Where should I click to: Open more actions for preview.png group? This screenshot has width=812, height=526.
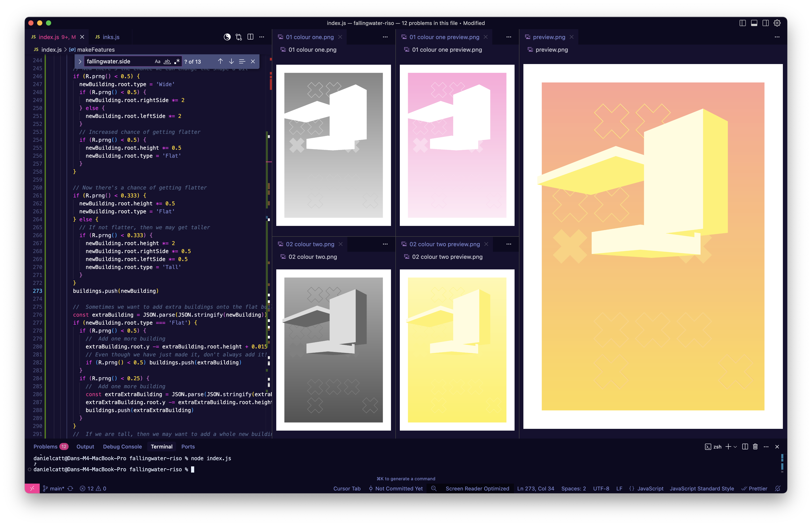[777, 37]
